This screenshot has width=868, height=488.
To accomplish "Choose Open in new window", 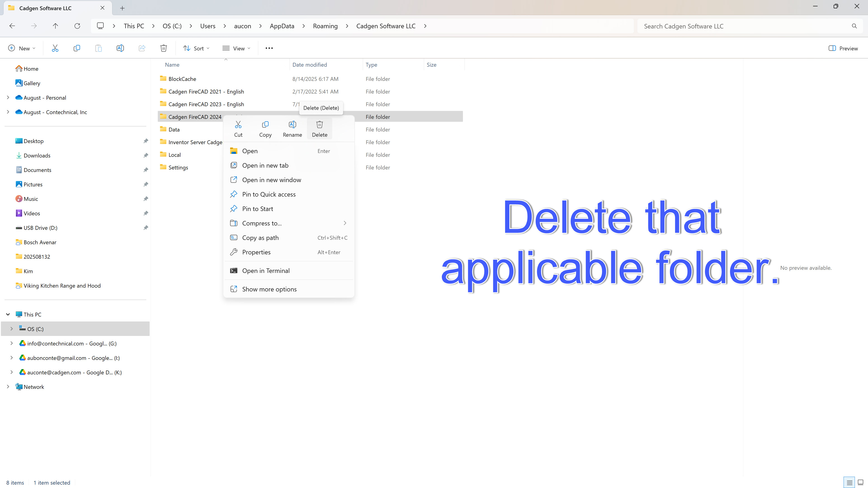I will click(289, 180).
